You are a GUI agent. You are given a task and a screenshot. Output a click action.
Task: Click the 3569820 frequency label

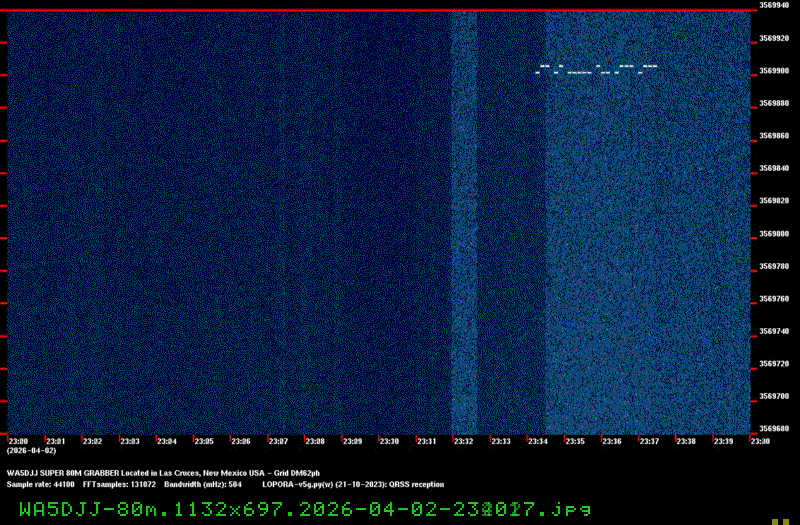774,201
